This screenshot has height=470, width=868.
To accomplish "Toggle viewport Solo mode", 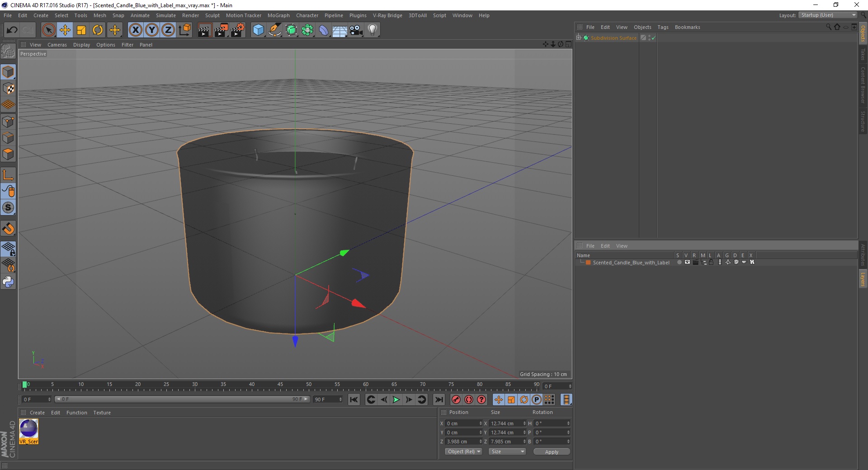I will 8,207.
